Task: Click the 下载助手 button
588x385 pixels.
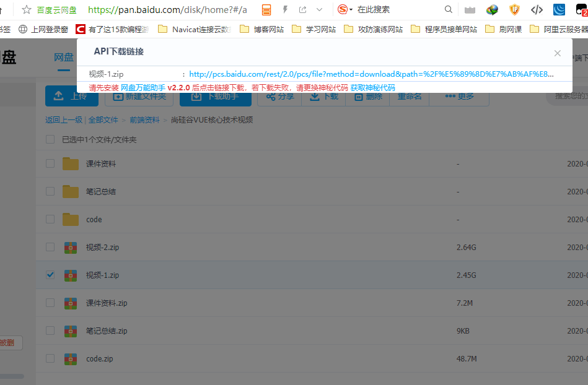Action: click(215, 97)
